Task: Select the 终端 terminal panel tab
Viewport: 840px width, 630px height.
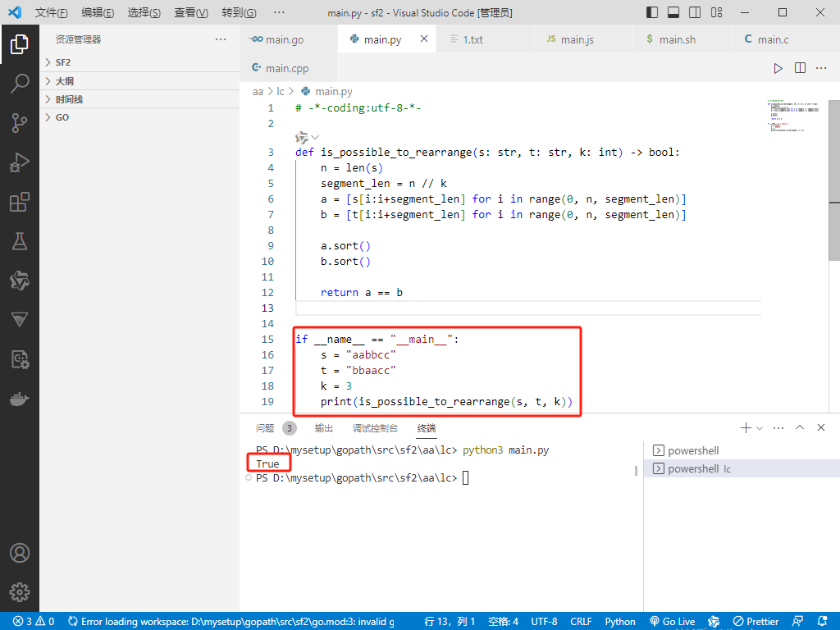Action: pyautogui.click(x=427, y=428)
